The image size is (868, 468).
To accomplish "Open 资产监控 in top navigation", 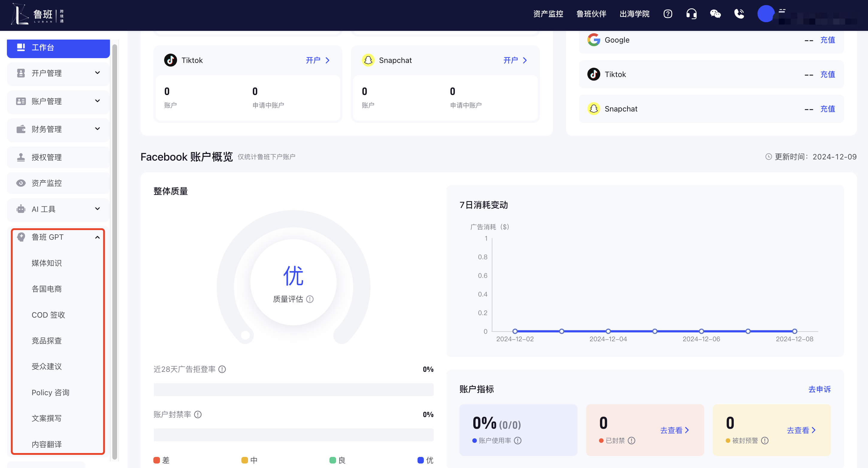I will click(548, 14).
